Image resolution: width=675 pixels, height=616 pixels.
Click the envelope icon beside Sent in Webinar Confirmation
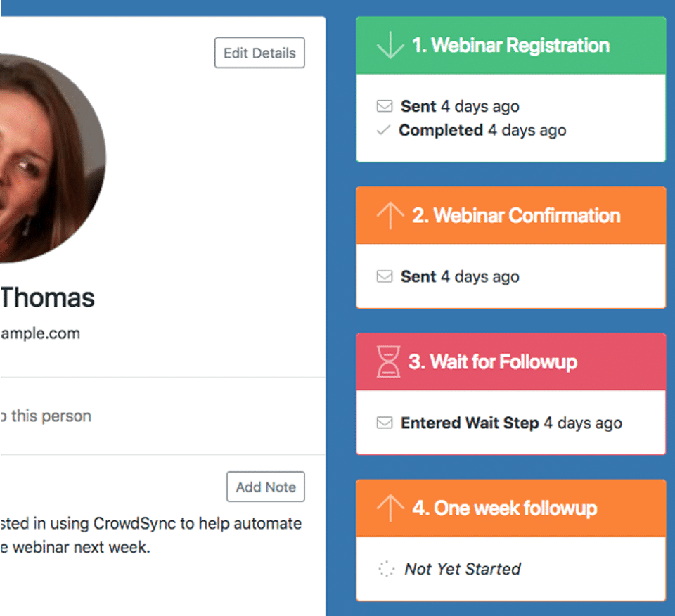385,277
